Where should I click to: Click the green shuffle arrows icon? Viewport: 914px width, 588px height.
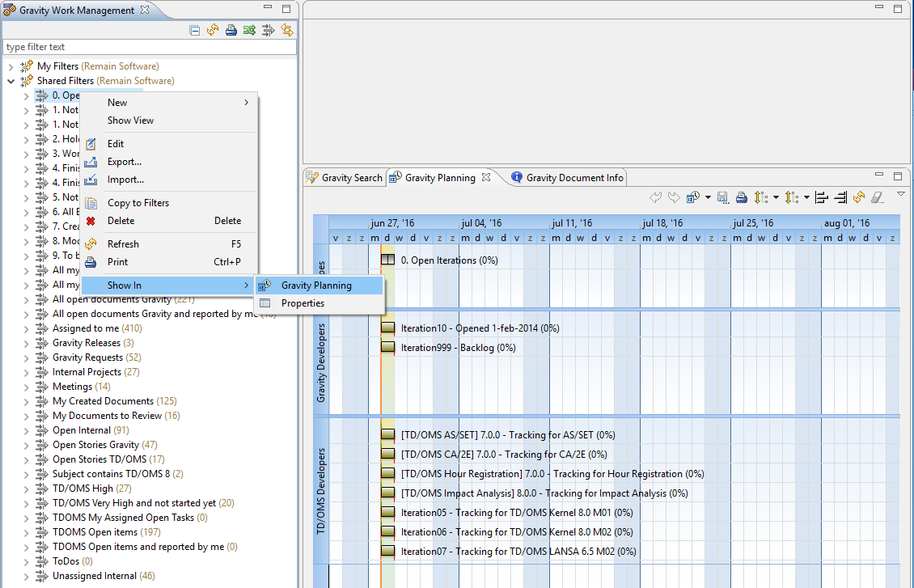pyautogui.click(x=250, y=31)
